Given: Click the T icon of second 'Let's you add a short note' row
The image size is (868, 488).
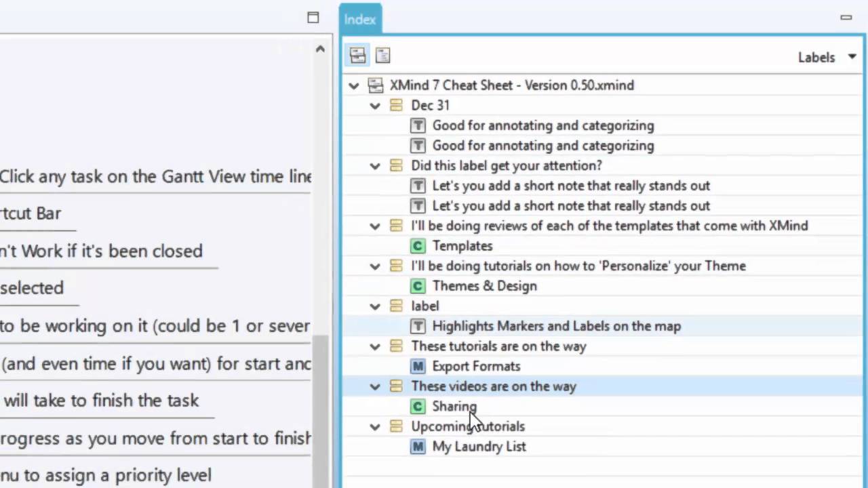Looking at the screenshot, I should [x=418, y=206].
